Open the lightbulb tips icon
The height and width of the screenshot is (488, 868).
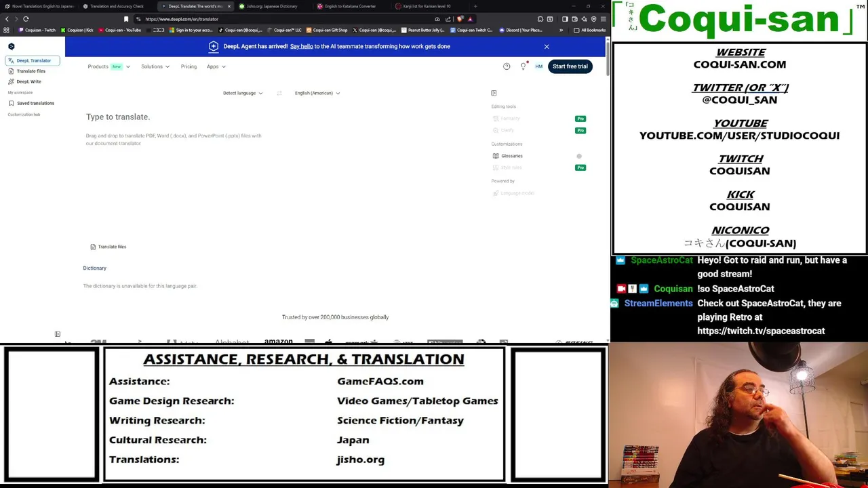523,66
